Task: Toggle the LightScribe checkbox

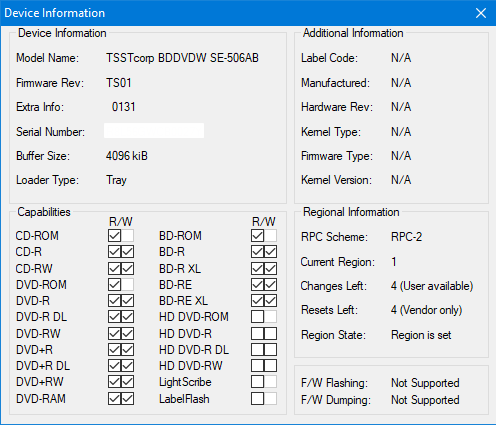Action: (257, 382)
